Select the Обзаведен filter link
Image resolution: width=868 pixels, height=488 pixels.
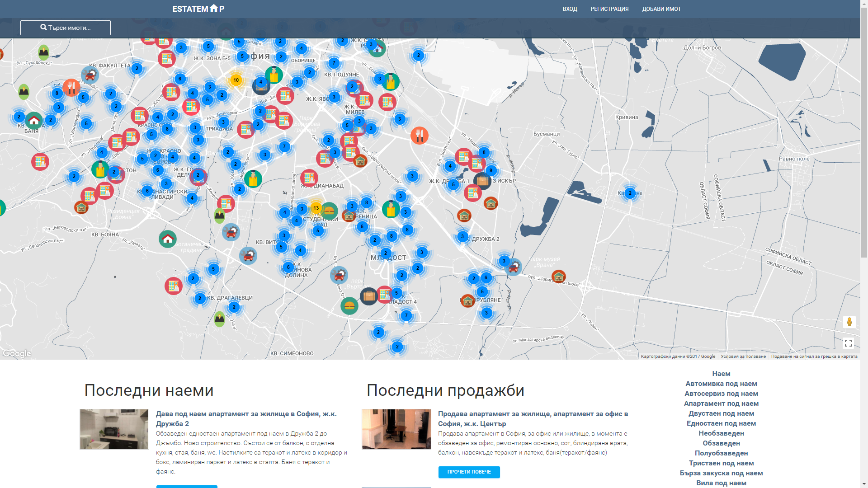tap(721, 443)
